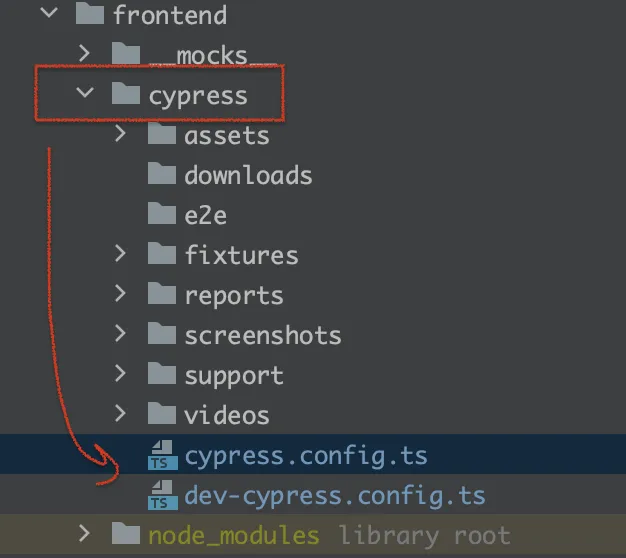Expand the node_modules folder chevron
Screen dimensions: 626x558
(x=84, y=533)
